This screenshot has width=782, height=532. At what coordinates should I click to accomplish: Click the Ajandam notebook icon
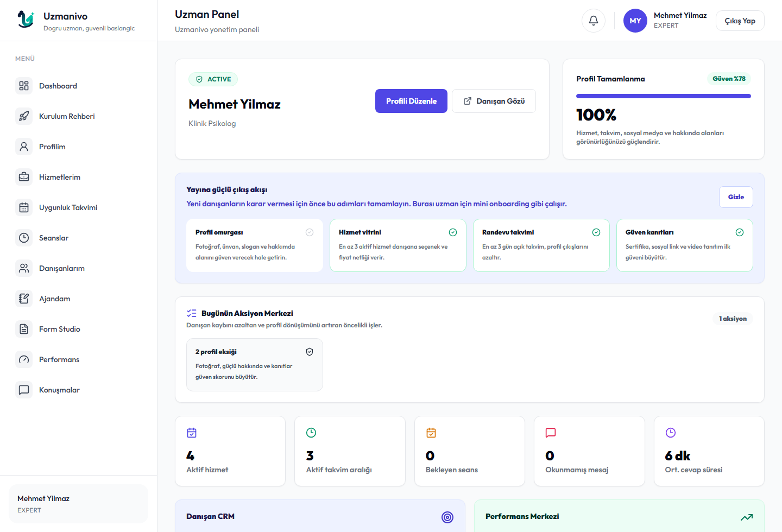[24, 299]
